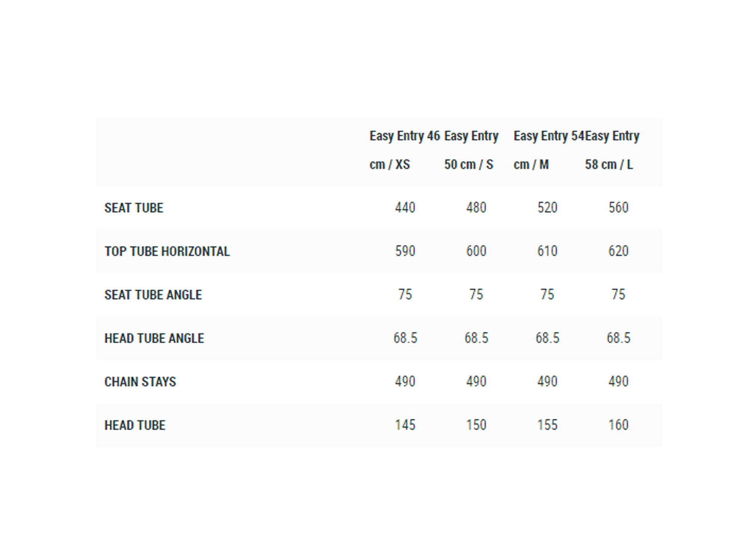Screen dimensions: 747x560
Task: Select seat tube value 440
Action: [405, 208]
